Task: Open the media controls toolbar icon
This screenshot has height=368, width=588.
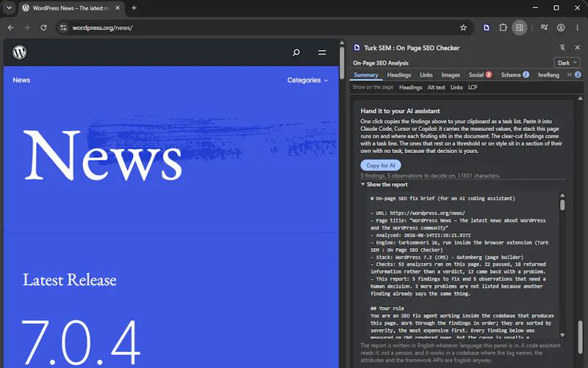Action: pyautogui.click(x=544, y=27)
